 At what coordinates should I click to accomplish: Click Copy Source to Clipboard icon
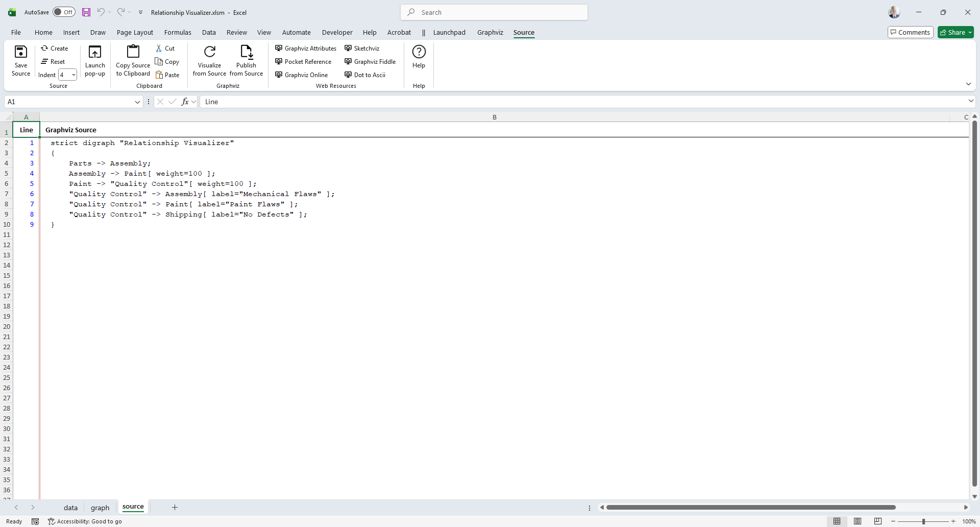(133, 52)
